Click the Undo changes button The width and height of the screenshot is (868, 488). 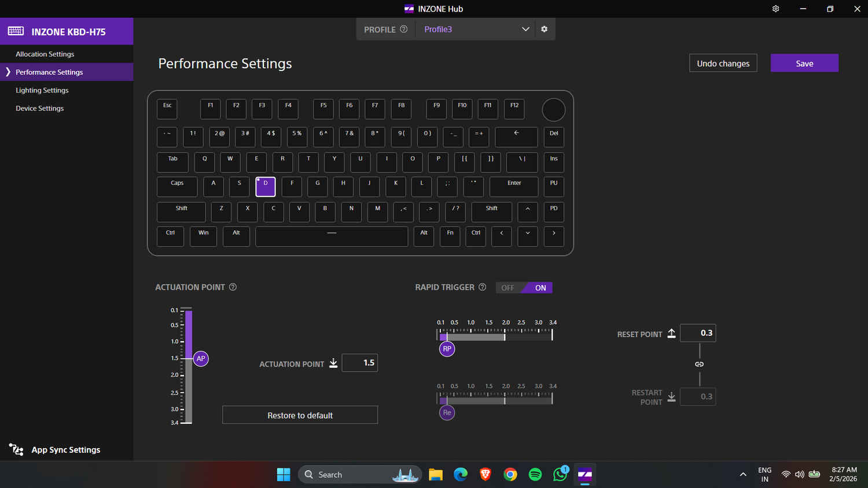(723, 63)
